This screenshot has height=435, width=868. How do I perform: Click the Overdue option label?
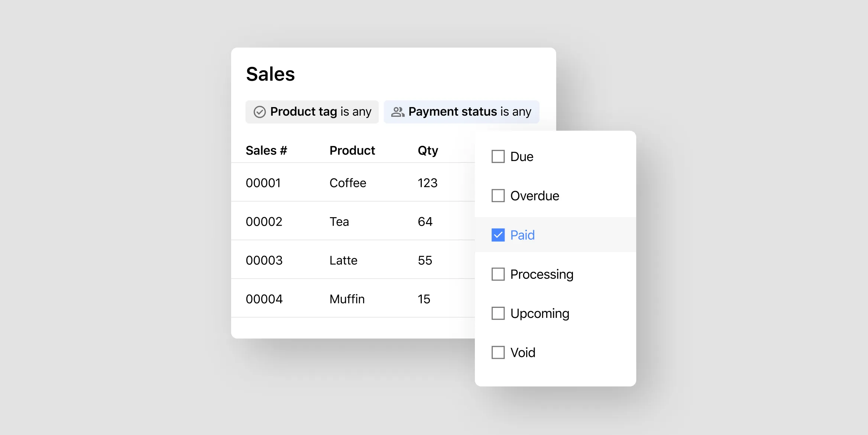pyautogui.click(x=534, y=196)
